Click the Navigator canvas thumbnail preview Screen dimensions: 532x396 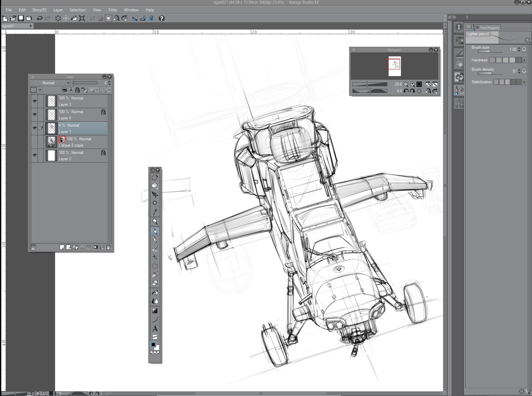tap(395, 66)
